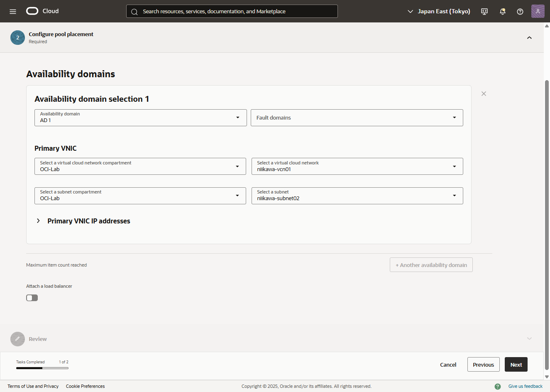550x392 pixels.
Task: Open the notifications bell
Action: (x=502, y=11)
